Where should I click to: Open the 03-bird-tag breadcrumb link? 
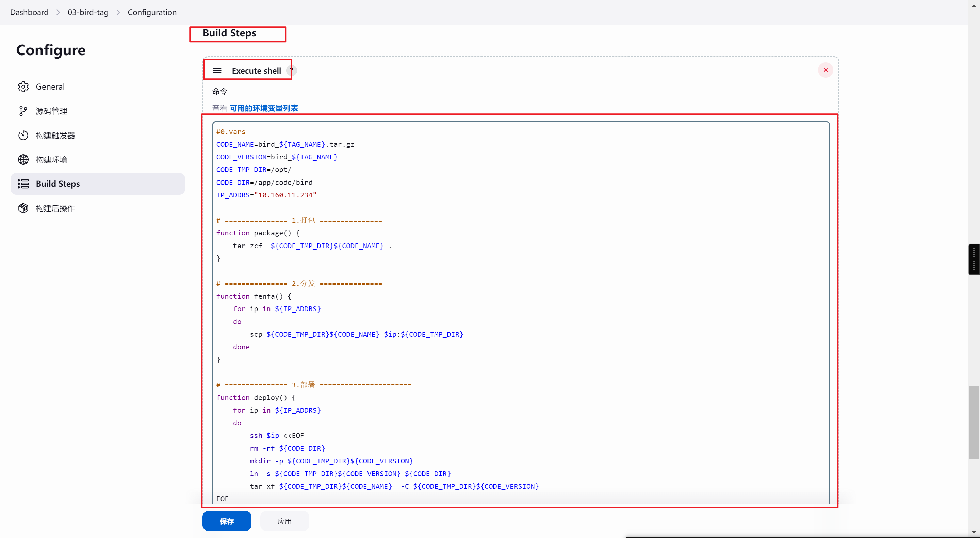tap(88, 12)
